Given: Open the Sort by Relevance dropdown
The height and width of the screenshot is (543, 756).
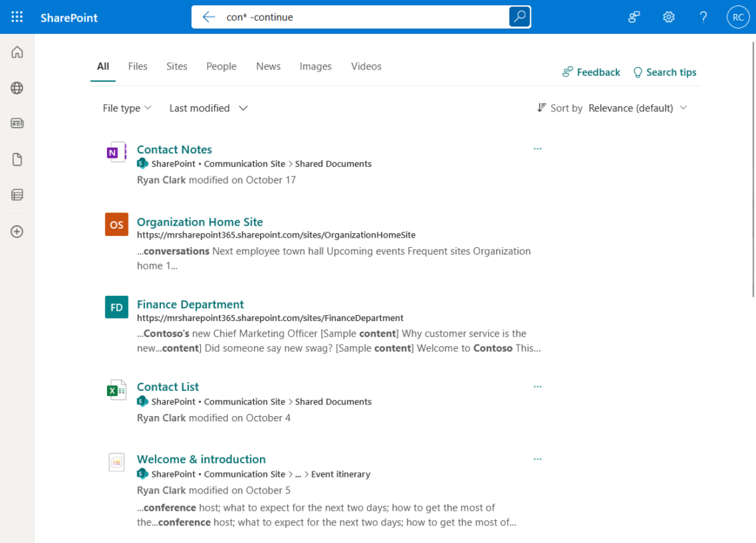Looking at the screenshot, I should [637, 108].
